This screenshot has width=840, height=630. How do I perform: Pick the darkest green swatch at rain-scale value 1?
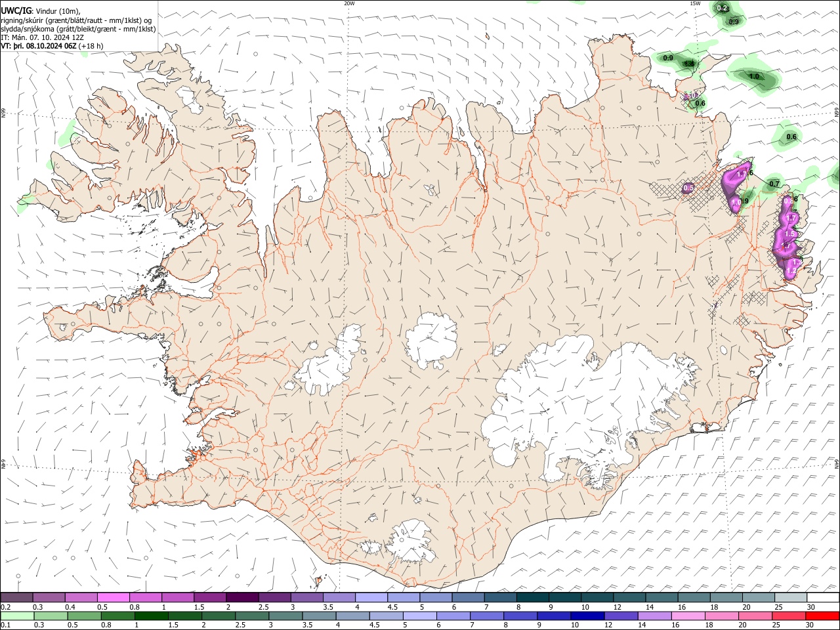pos(151,616)
